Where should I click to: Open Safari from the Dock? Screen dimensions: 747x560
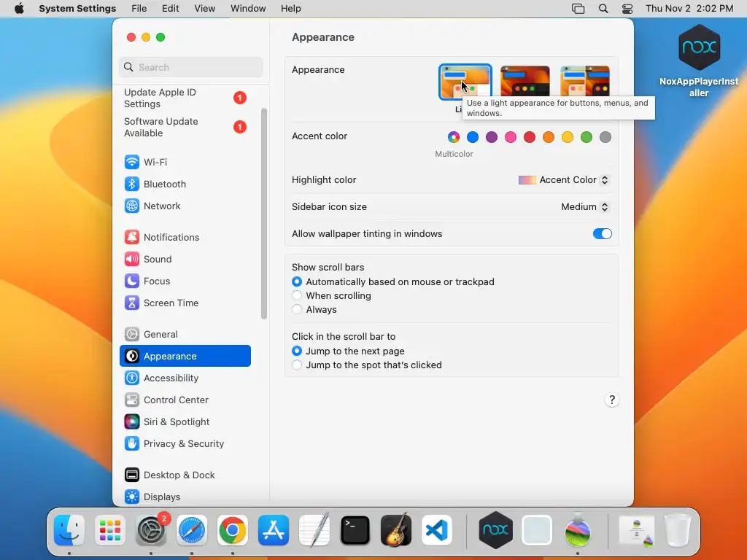point(192,530)
